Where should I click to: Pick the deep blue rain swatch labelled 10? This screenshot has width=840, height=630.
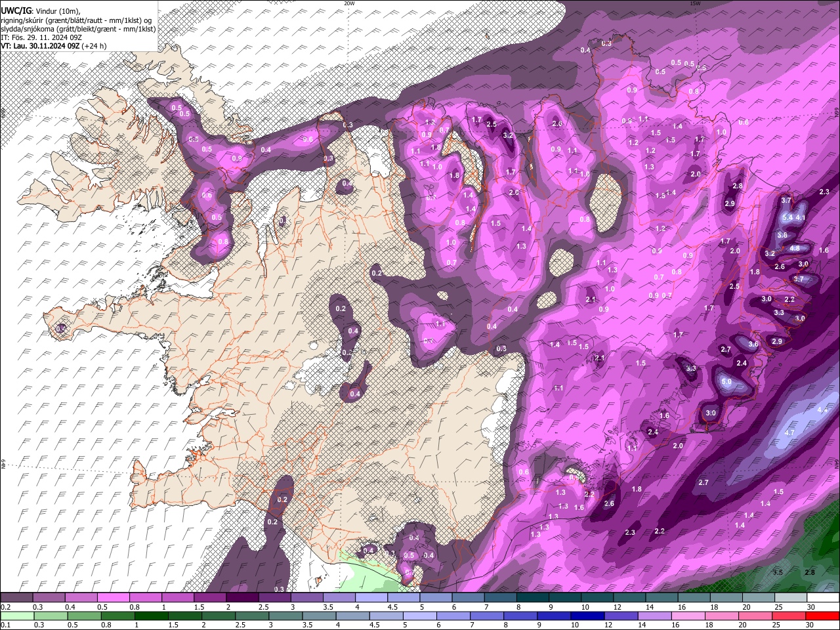coord(586,616)
